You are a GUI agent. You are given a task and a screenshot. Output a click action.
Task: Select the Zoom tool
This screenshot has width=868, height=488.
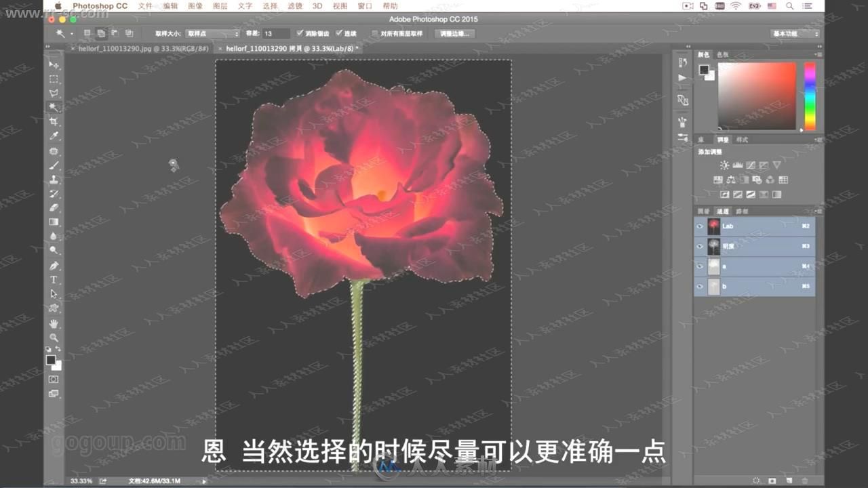pos(54,338)
